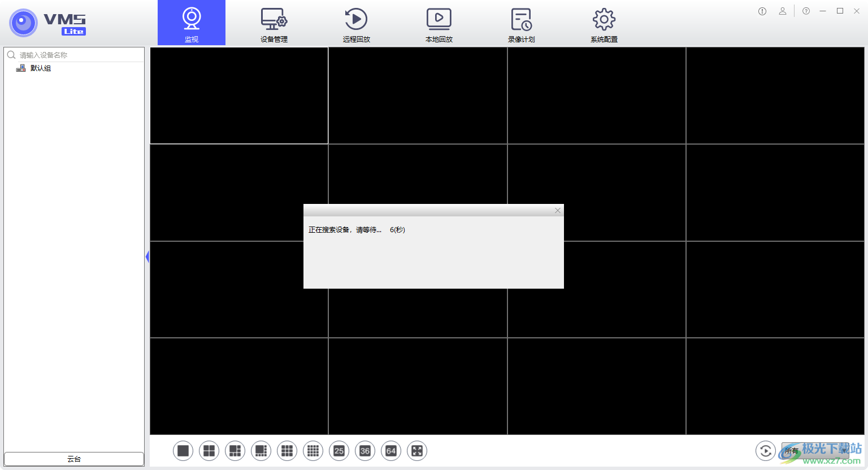868x470 pixels.
Task: Open the 设备管理 tab
Action: click(274, 24)
